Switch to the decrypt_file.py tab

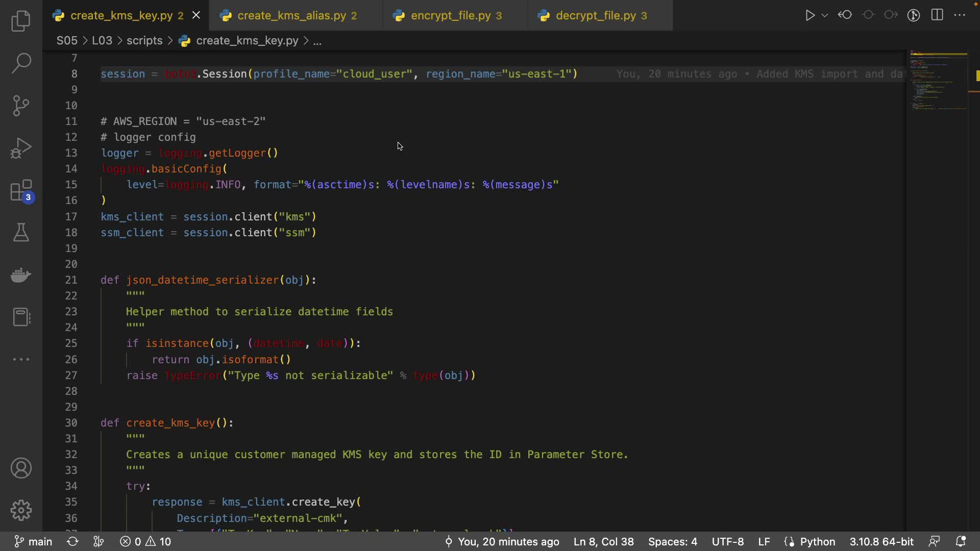(595, 16)
